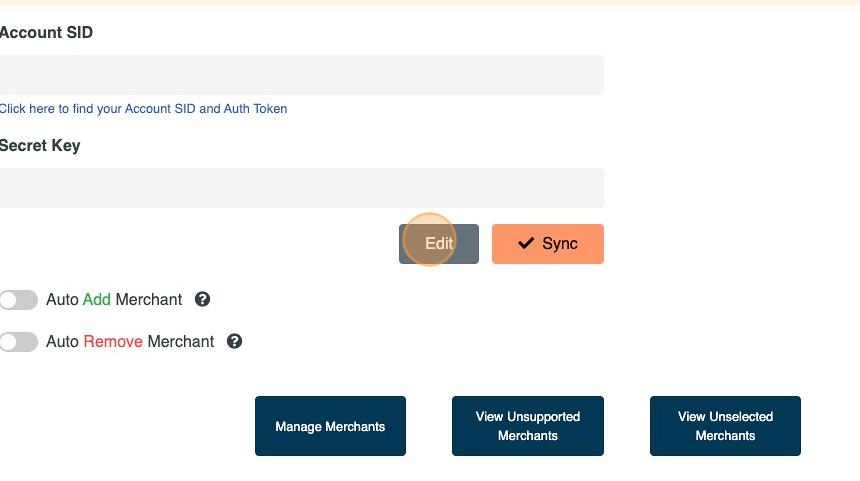Enable the Auto Add Merchant toggle
Viewport: 860px width, 481px height.
(19, 300)
